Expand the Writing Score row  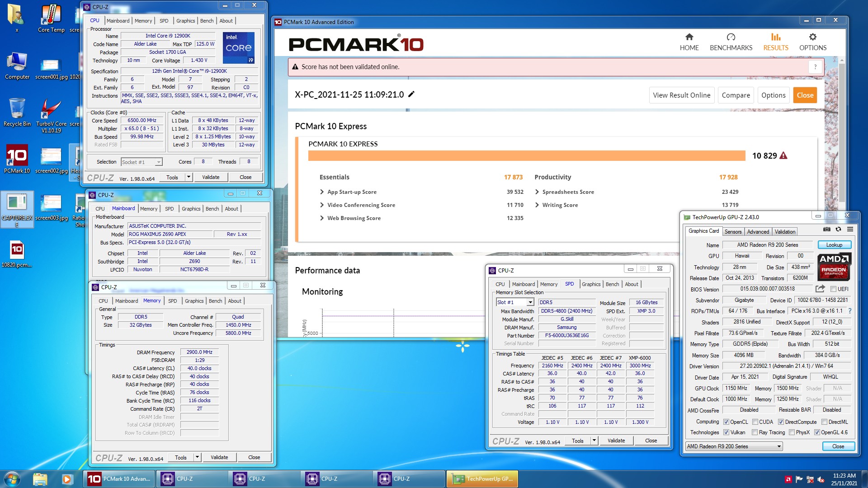pos(537,205)
